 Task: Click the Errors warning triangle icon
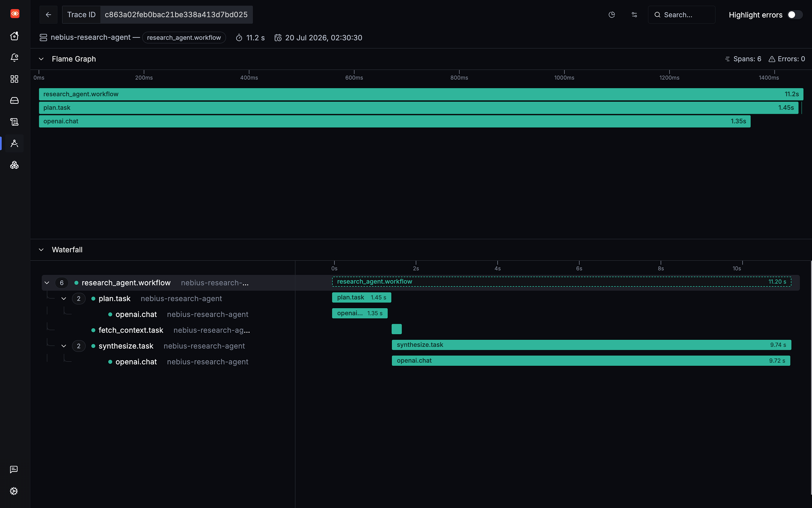tap(772, 59)
